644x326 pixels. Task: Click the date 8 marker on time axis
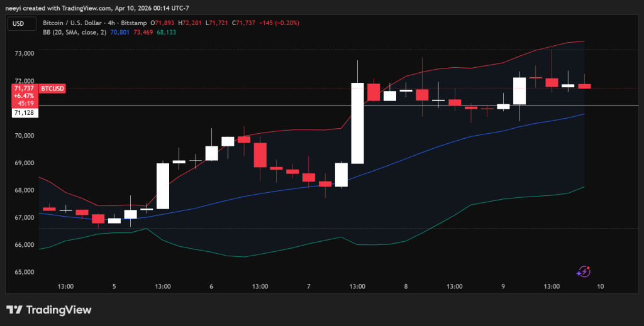[x=406, y=286]
